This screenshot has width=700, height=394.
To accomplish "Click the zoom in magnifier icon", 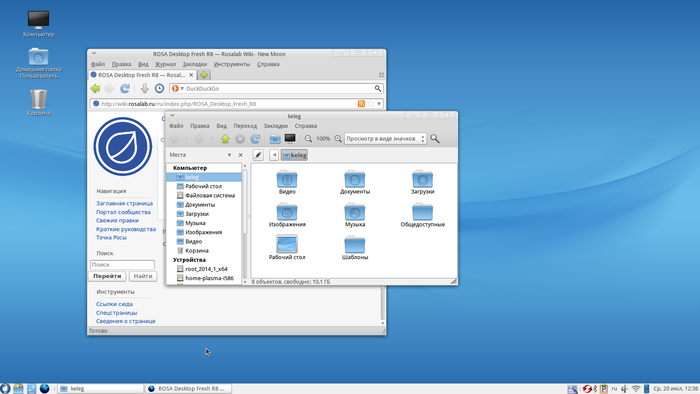I will (338, 139).
